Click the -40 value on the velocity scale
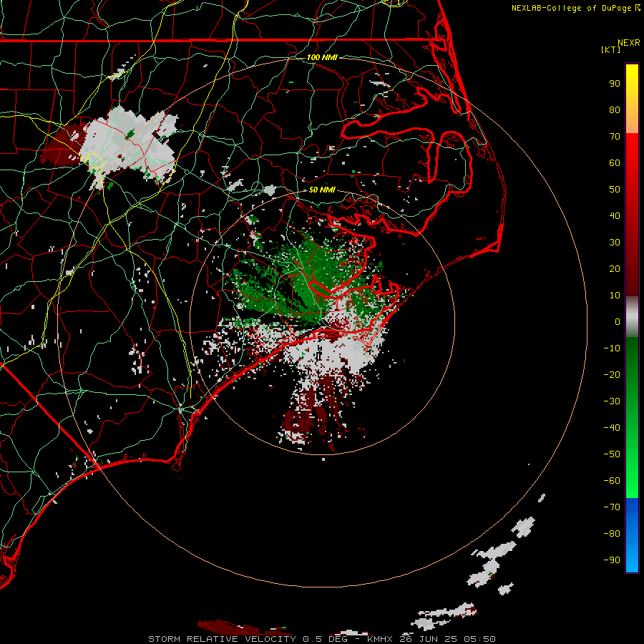Image resolution: width=644 pixels, height=644 pixels. pyautogui.click(x=612, y=428)
